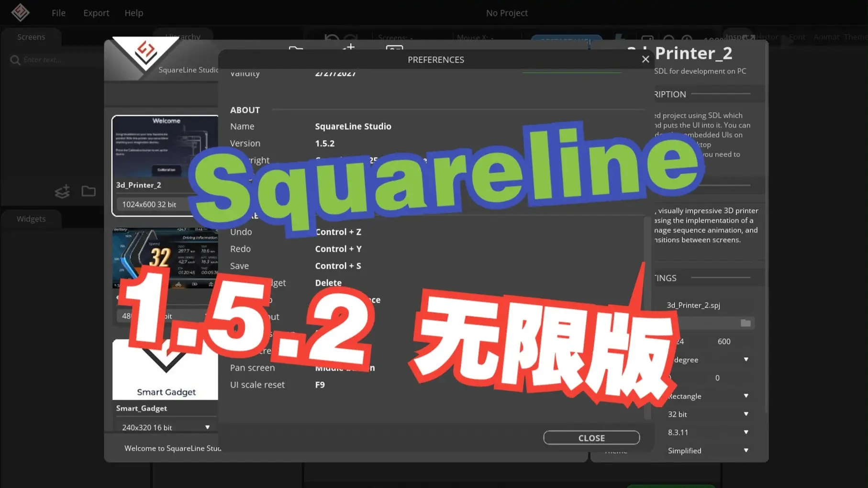Expand the Smart_Gadget resolution dropdown showing 240x320
The image size is (868, 488).
tap(207, 427)
